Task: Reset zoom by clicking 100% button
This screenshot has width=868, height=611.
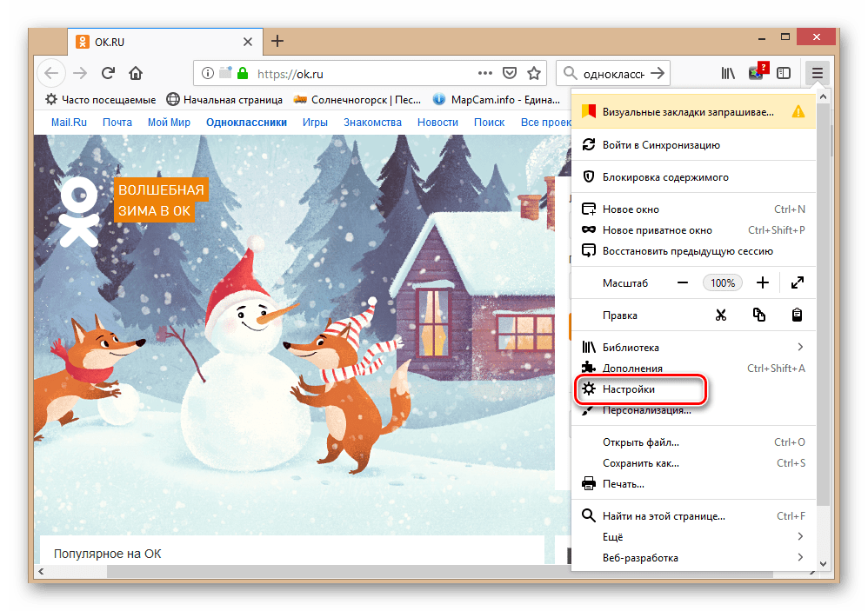Action: click(x=723, y=282)
